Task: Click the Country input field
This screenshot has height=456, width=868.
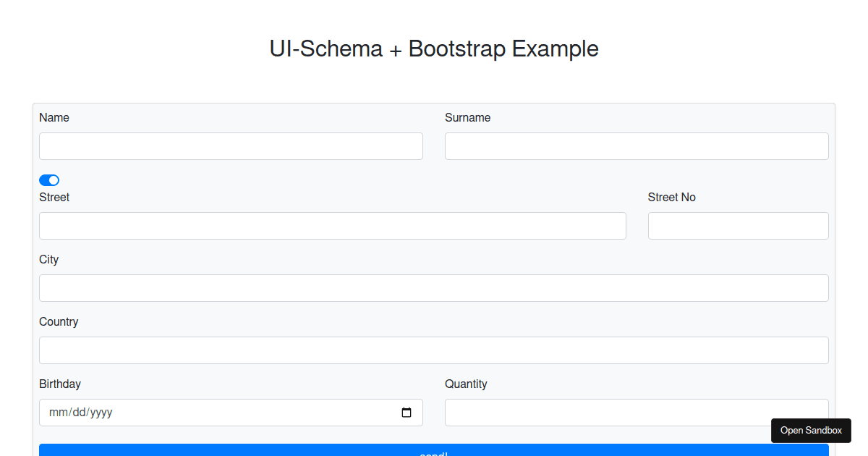Action: [434, 350]
